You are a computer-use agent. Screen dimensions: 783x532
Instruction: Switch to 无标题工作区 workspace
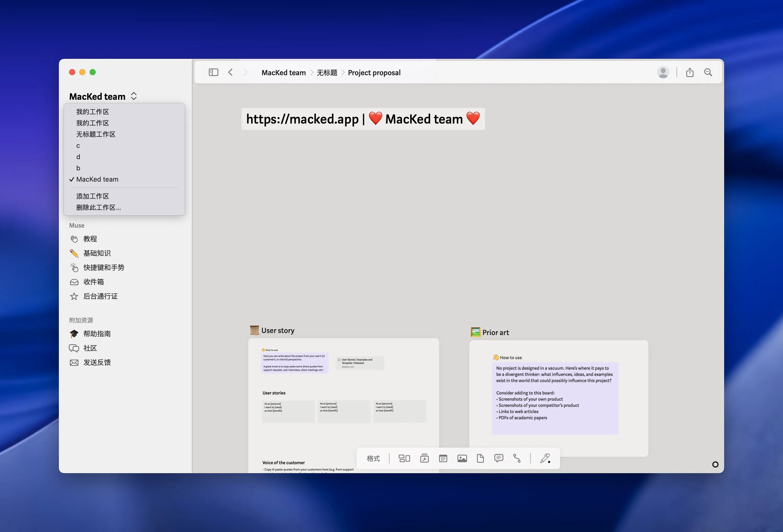point(124,134)
